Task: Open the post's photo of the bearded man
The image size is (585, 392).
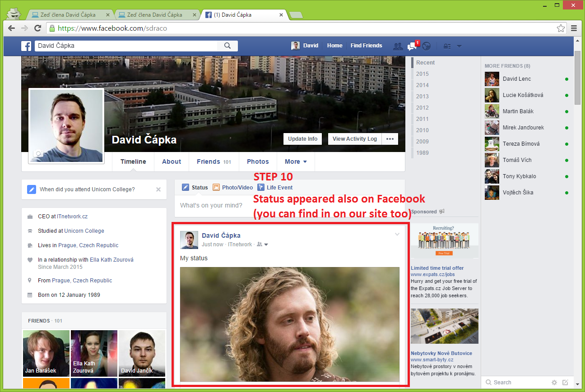Action: (x=290, y=324)
